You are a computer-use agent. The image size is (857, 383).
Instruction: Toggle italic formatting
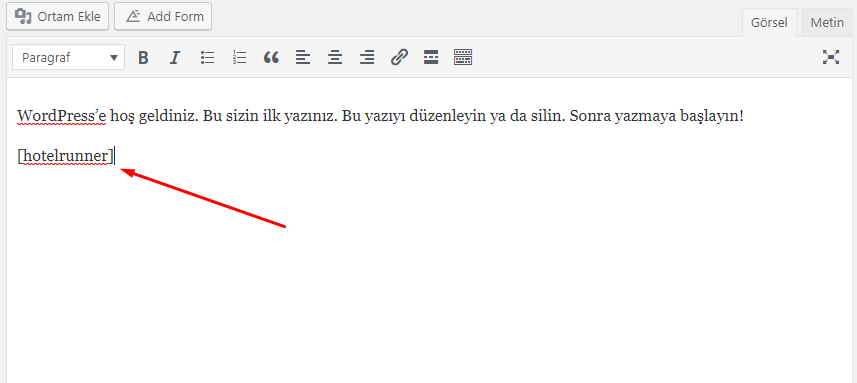[175, 57]
